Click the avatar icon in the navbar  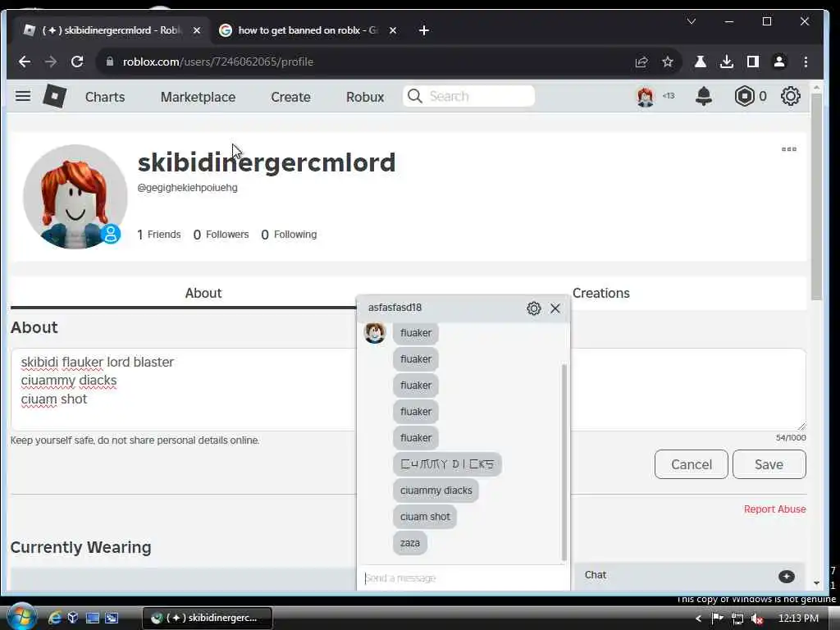(646, 97)
